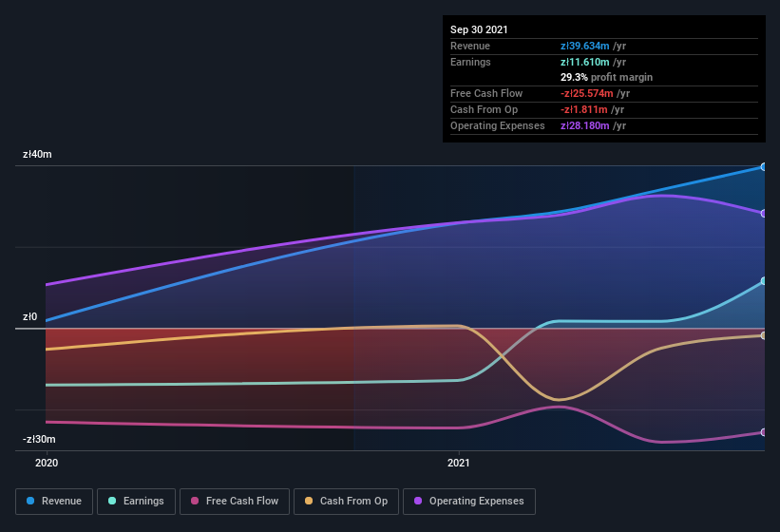Click the zł40m y-axis label

pos(37,154)
